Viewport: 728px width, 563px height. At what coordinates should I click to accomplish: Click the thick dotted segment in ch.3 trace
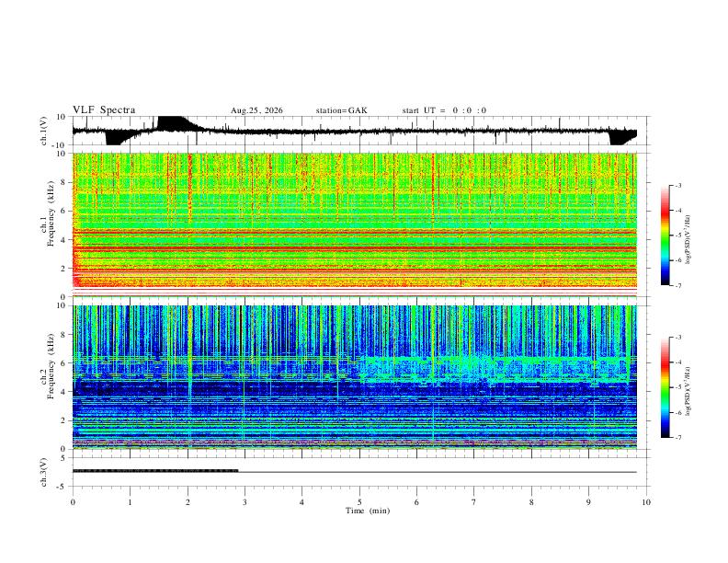tap(155, 471)
